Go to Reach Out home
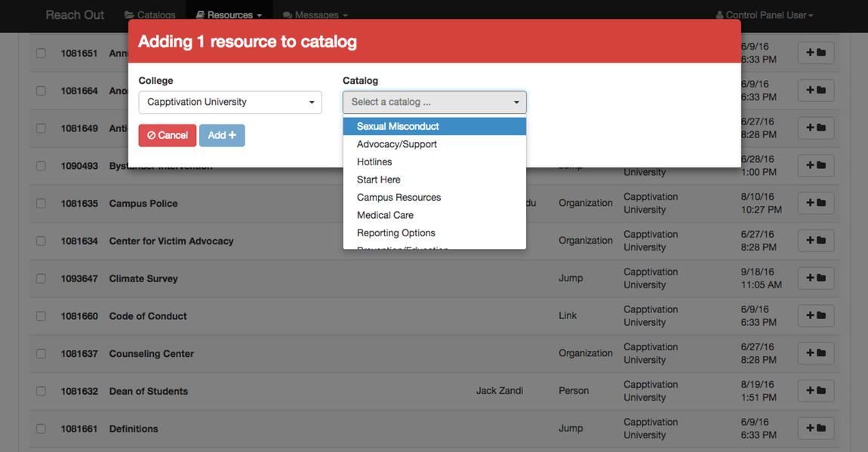Image resolution: width=868 pixels, height=452 pixels. coord(75,15)
